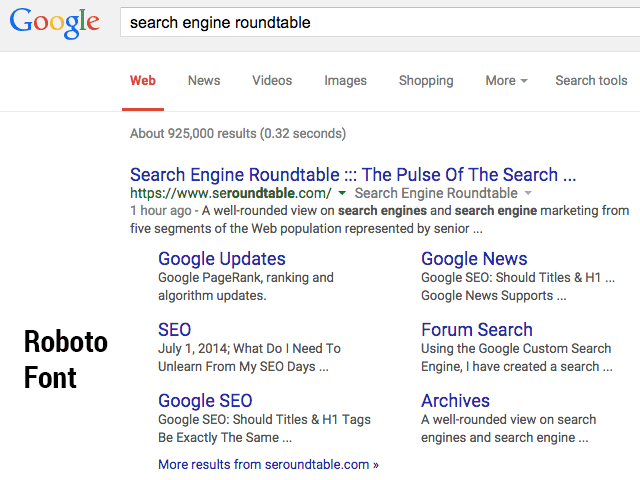Click the search box containing 'search engine roundtable'
The width and height of the screenshot is (640, 480).
[x=378, y=22]
